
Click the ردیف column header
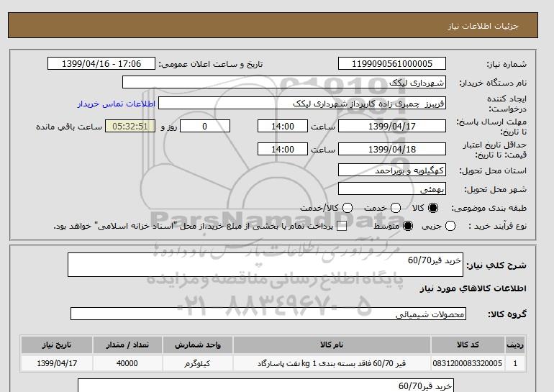[x=515, y=345]
